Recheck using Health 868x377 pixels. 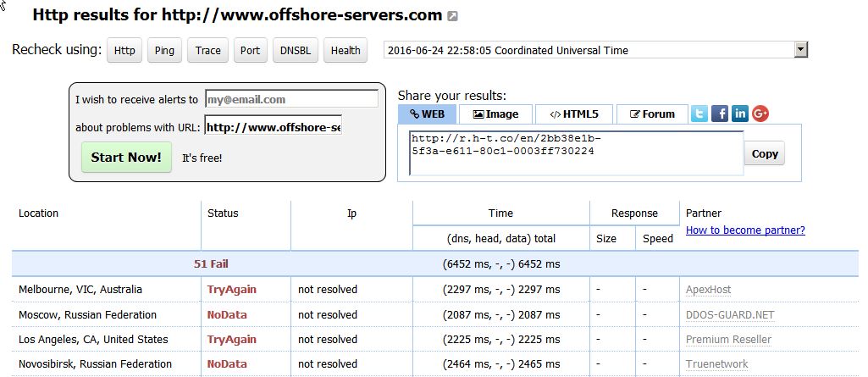[x=346, y=50]
